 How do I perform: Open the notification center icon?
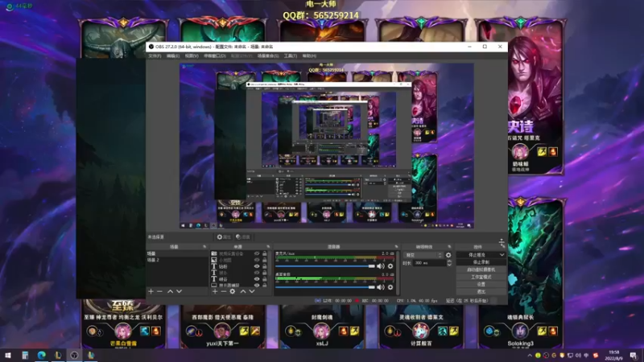click(x=634, y=356)
